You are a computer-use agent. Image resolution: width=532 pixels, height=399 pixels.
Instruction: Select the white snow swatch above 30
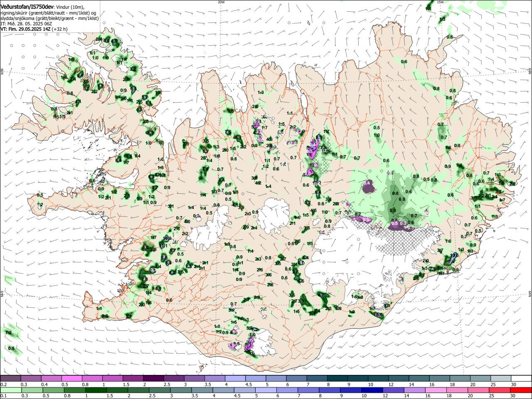coord(522,379)
